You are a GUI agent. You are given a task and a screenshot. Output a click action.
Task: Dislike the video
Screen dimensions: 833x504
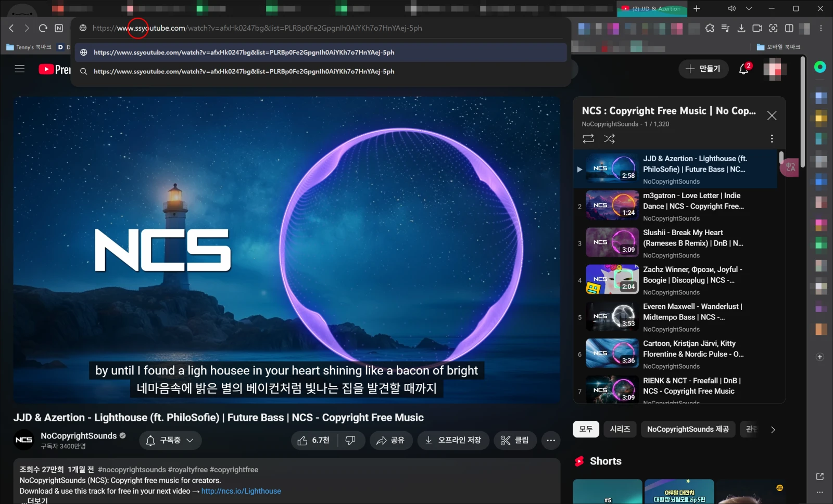[351, 441]
